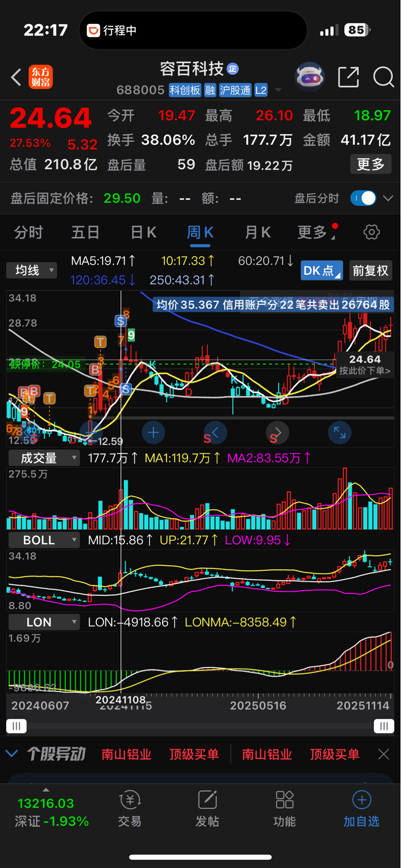Image resolution: width=401 pixels, height=868 pixels.
Task: Switch to 分时 tab
Action: [28, 232]
